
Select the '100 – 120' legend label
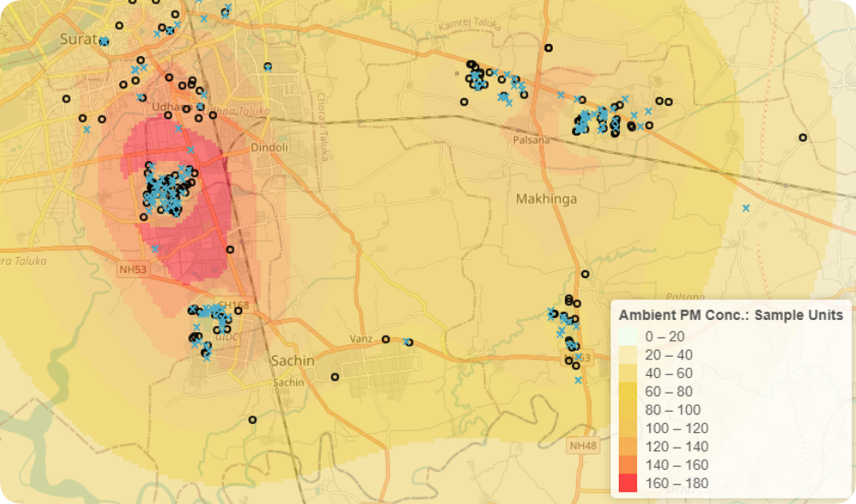pyautogui.click(x=676, y=428)
